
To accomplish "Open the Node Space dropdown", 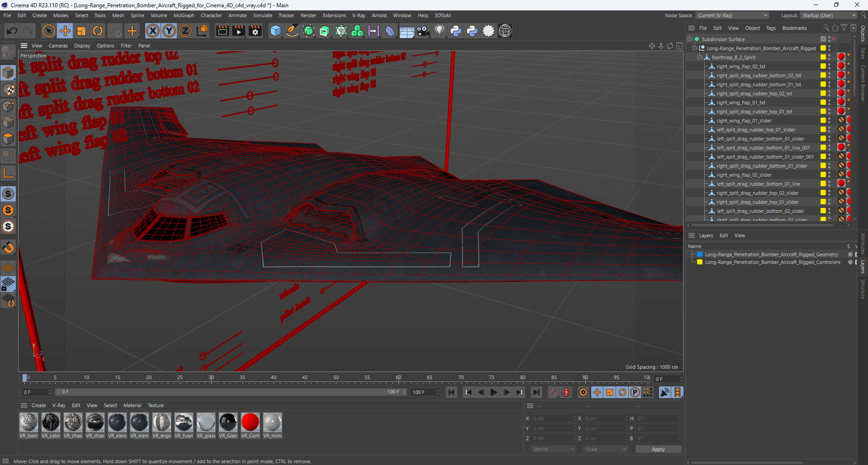I will [732, 15].
